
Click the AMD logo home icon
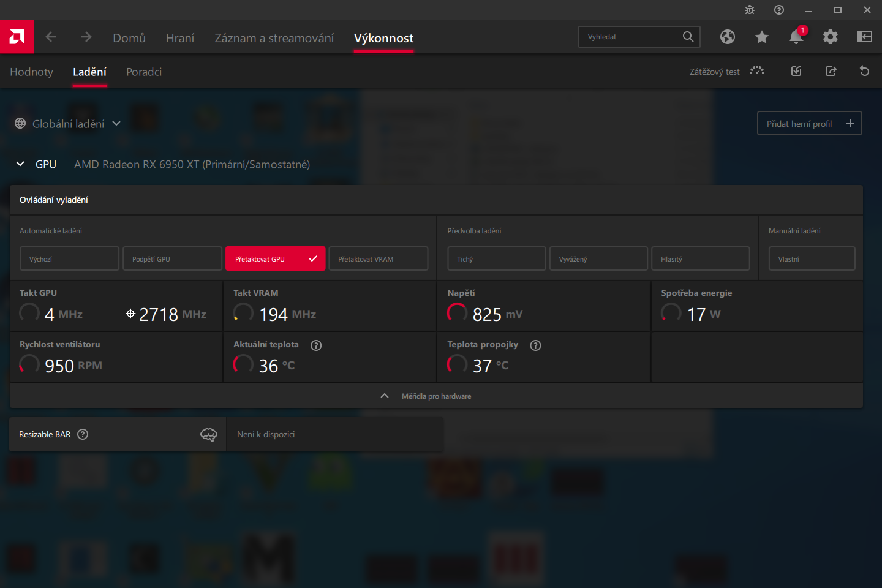point(17,37)
